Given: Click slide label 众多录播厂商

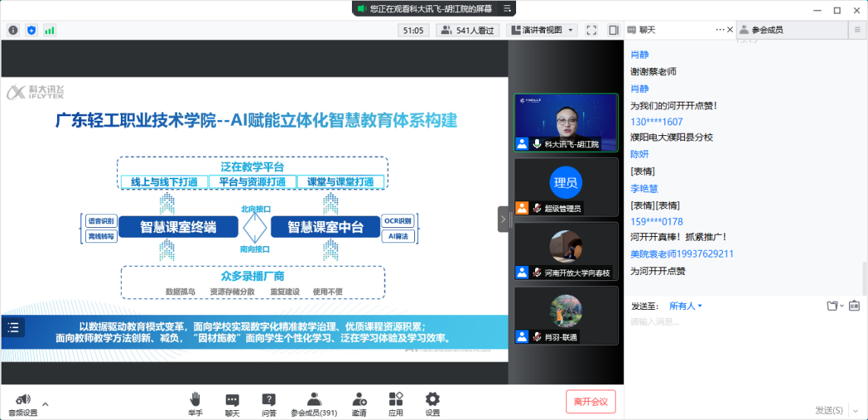Looking at the screenshot, I should pyautogui.click(x=252, y=276).
